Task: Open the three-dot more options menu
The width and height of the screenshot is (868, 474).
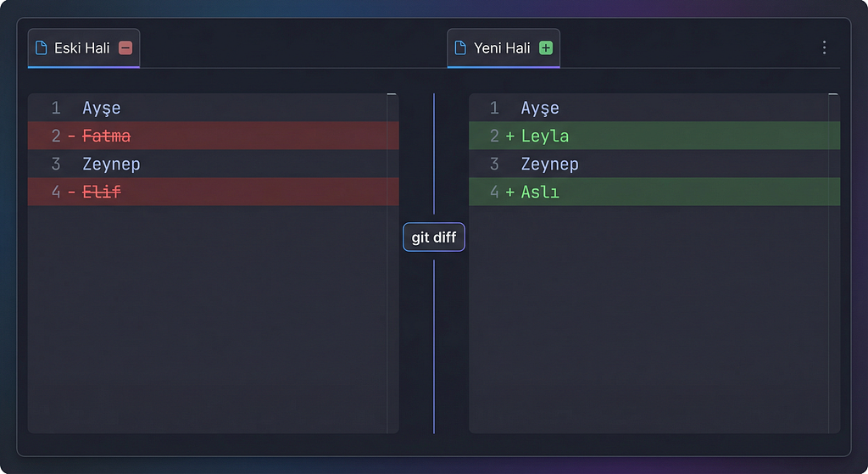Action: pos(824,47)
